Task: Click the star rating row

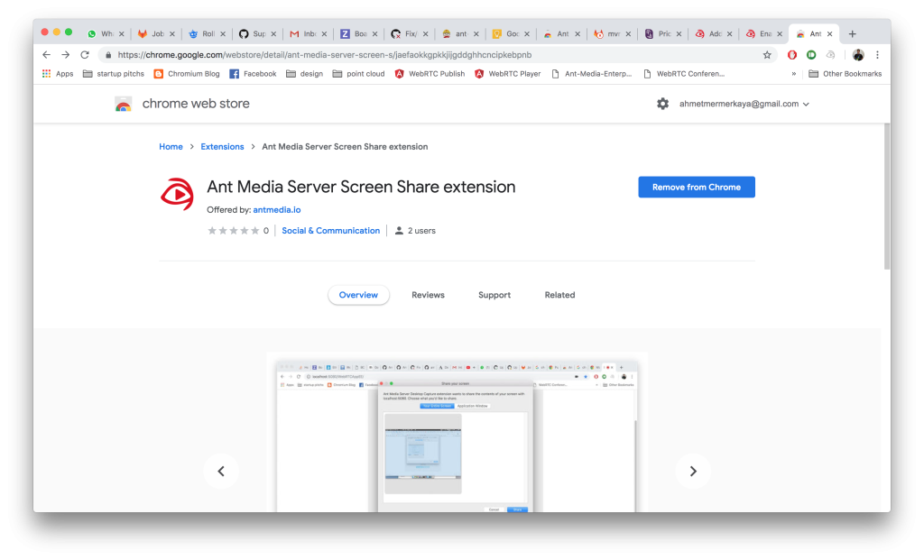Action: (x=234, y=231)
